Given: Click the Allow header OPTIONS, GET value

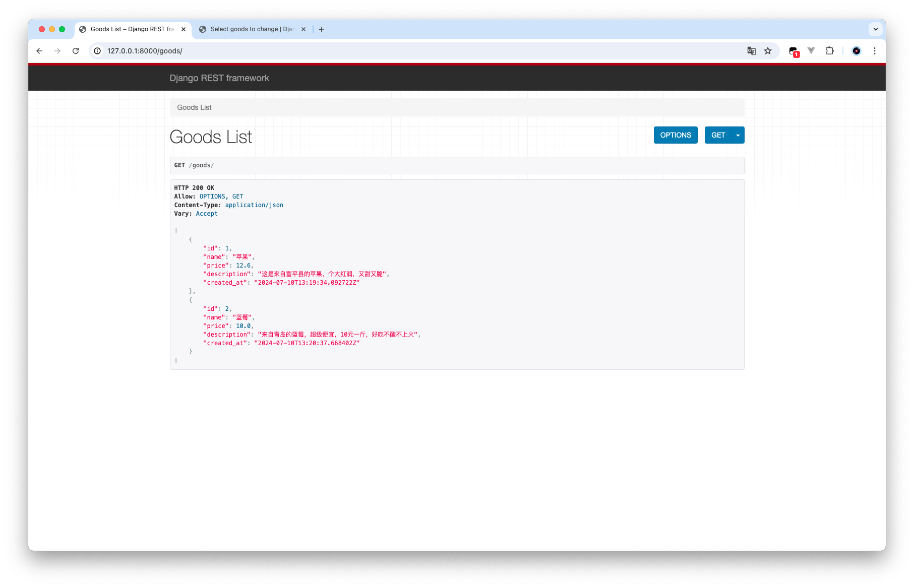Looking at the screenshot, I should pos(221,197).
